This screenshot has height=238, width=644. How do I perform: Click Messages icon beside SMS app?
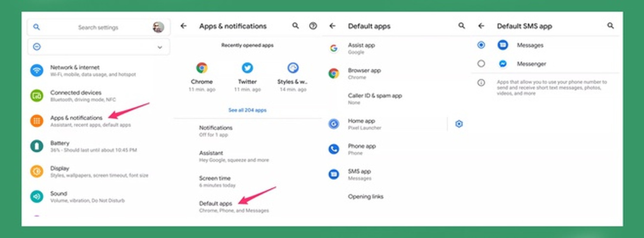click(334, 174)
